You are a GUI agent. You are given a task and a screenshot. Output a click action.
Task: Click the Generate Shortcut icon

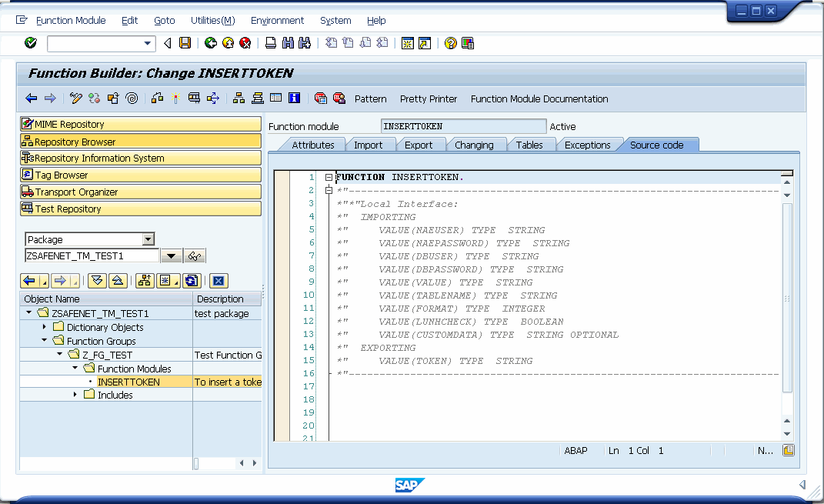click(x=425, y=43)
